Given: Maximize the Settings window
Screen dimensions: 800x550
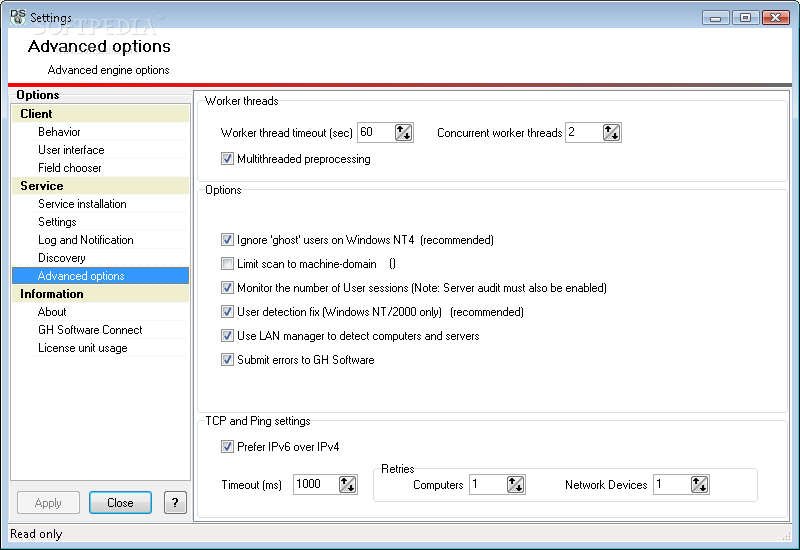Looking at the screenshot, I should 745,18.
